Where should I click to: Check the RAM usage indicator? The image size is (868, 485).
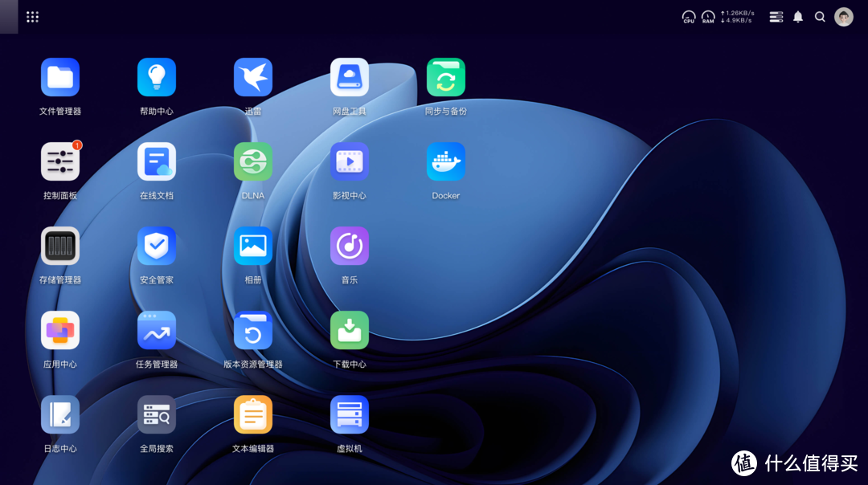tap(708, 17)
